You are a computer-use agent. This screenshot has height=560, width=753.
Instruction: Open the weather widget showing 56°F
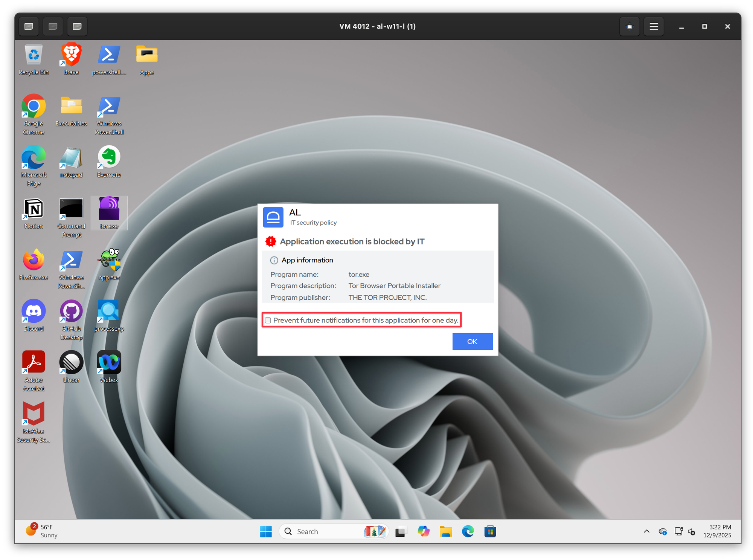pos(41,531)
